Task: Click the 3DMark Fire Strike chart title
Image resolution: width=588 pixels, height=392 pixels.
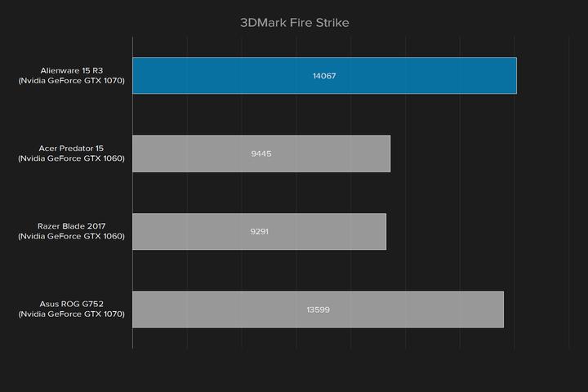Action: pos(294,23)
